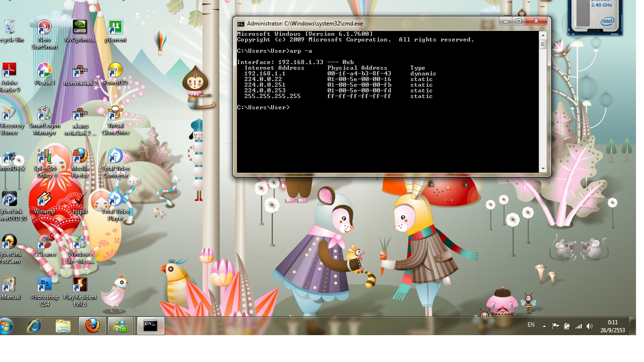Click the typed command 'arp -a'
644x362 pixels.
301,51
